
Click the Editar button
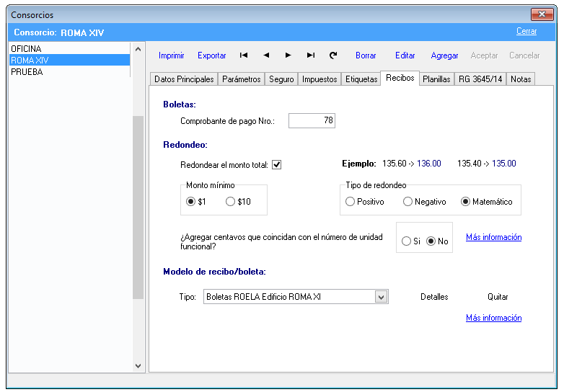pos(405,55)
